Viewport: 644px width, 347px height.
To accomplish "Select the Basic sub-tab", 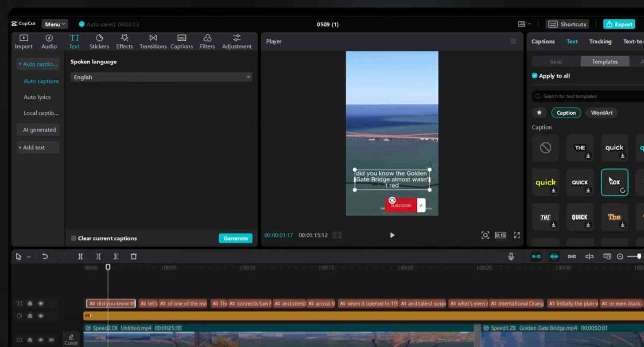I will click(556, 62).
